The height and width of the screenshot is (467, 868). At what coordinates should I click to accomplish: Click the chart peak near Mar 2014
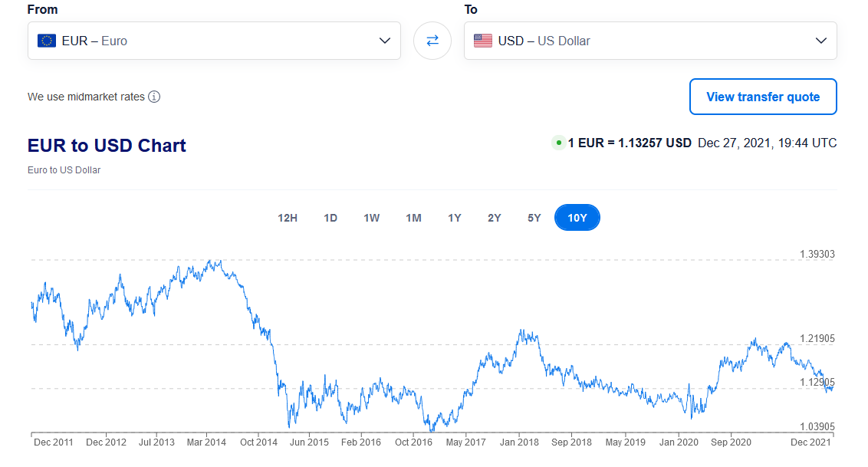[x=219, y=261]
